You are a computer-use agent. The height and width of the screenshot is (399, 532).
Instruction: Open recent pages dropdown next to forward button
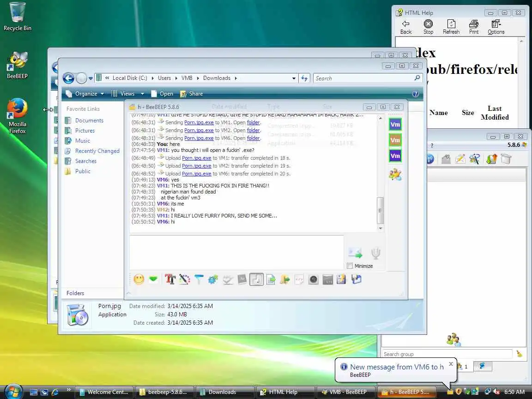click(x=91, y=79)
